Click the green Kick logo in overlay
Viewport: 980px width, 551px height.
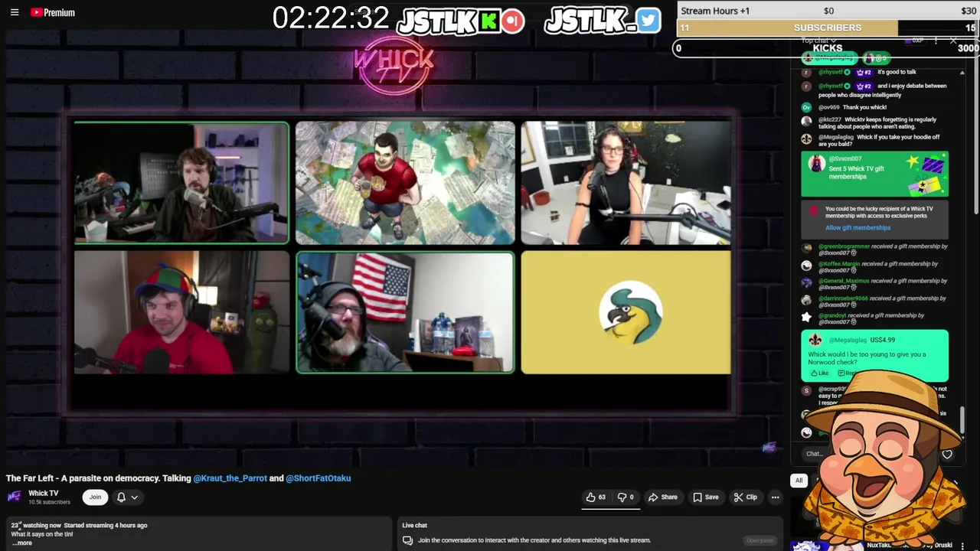pos(489,21)
